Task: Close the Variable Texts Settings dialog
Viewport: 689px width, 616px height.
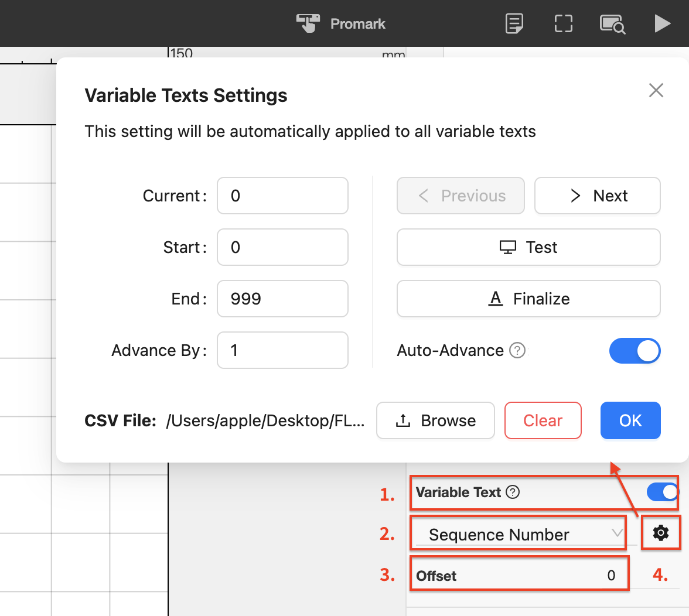Action: (x=656, y=90)
